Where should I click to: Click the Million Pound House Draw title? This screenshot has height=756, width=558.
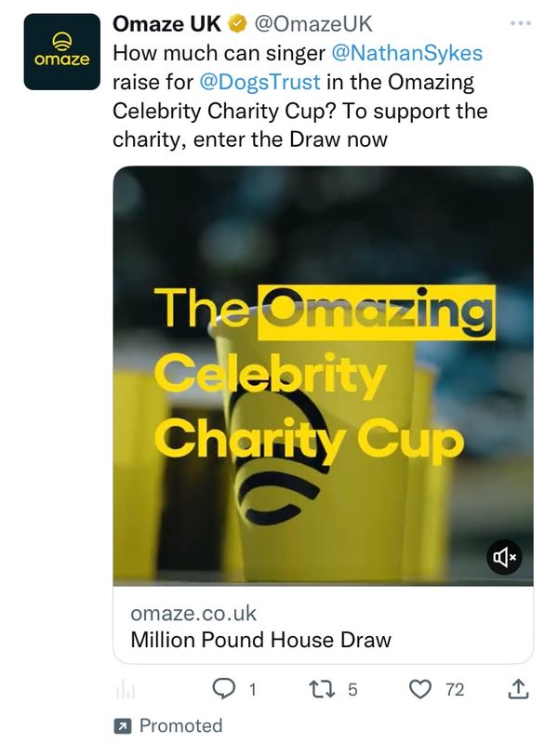click(260, 640)
